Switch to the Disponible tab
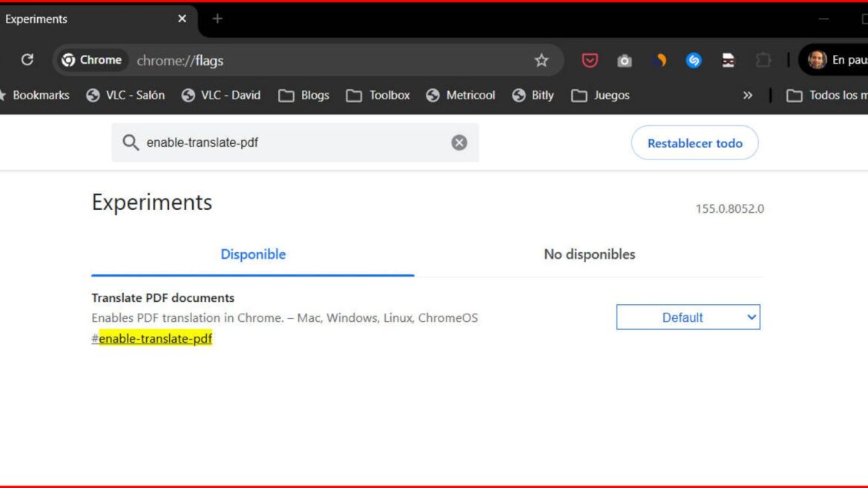The width and height of the screenshot is (868, 488). (253, 254)
